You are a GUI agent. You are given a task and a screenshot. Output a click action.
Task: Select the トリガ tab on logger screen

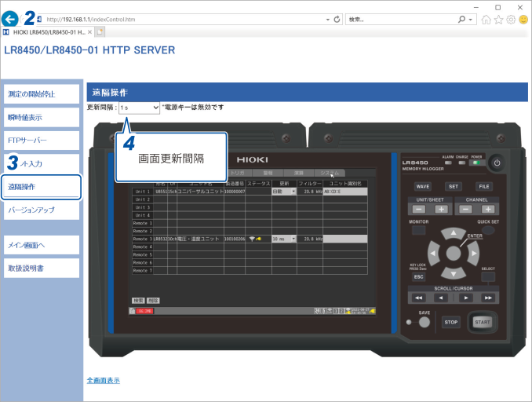[x=238, y=173]
